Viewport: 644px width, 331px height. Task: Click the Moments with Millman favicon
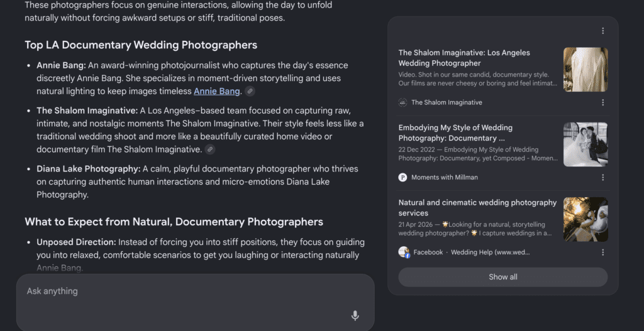(402, 178)
